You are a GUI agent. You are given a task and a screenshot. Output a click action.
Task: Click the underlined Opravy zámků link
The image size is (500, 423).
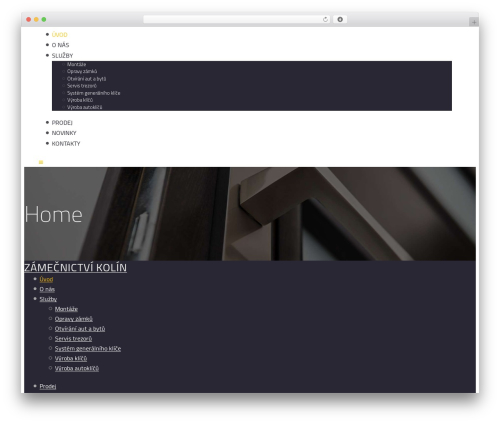point(74,319)
